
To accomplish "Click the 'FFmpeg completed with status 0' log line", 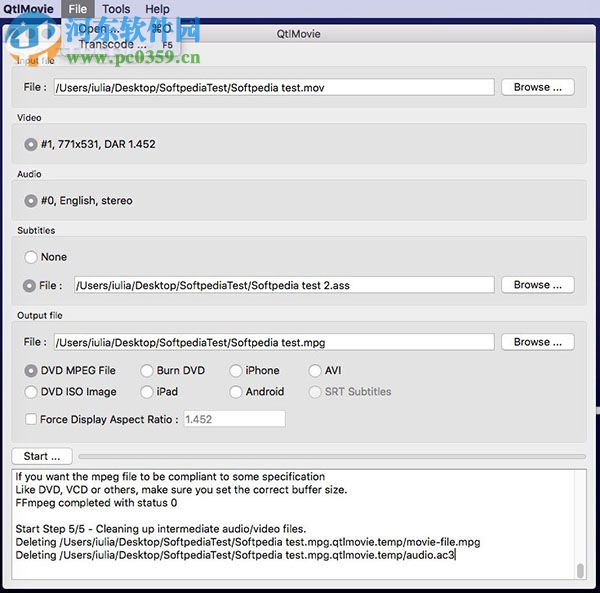I will [x=96, y=503].
